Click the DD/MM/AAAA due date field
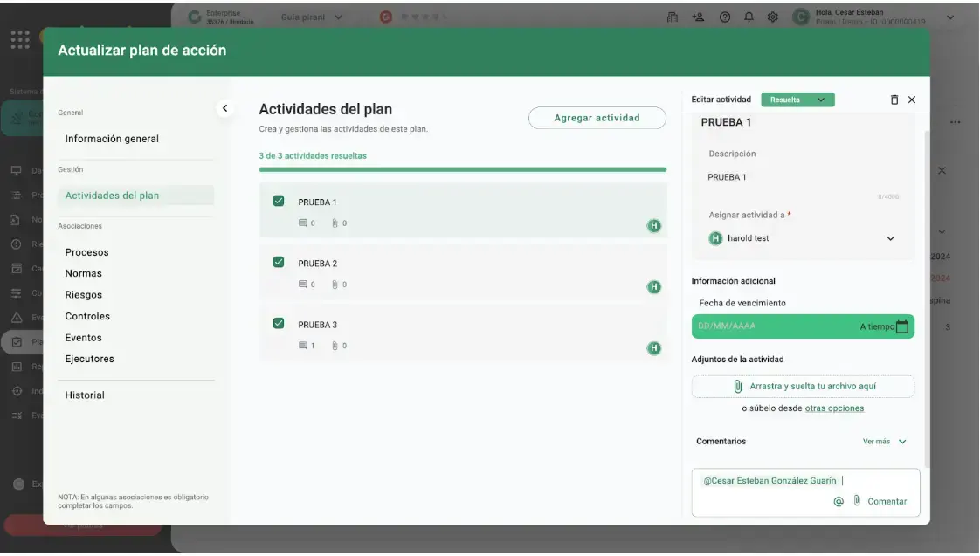This screenshot has width=980, height=556. point(769,326)
